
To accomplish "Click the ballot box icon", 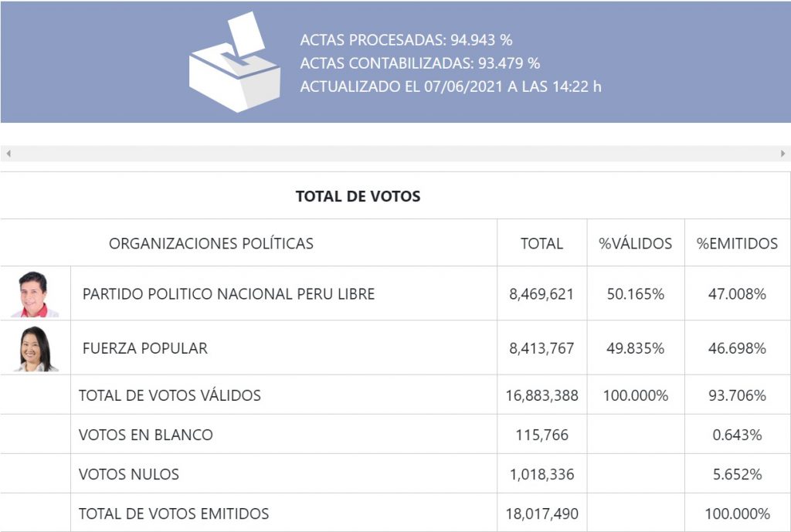I will [x=234, y=63].
